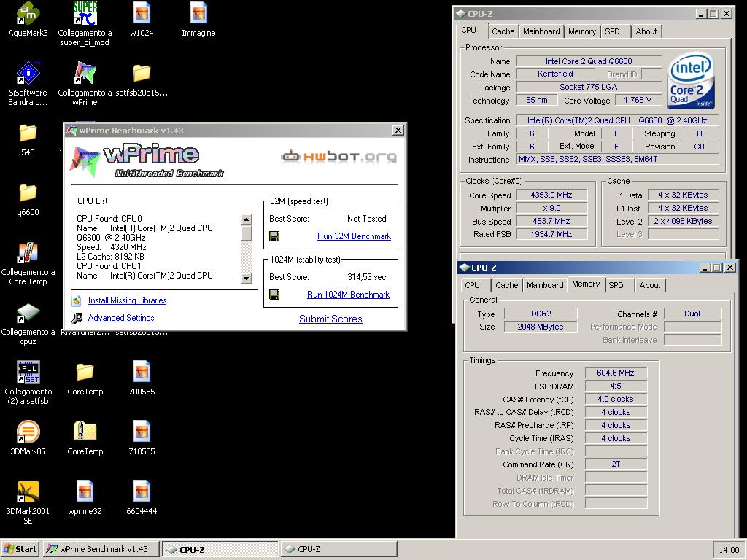Click the Install Missing Libraries icon
Image resolution: width=747 pixels, height=560 pixels.
pyautogui.click(x=76, y=300)
